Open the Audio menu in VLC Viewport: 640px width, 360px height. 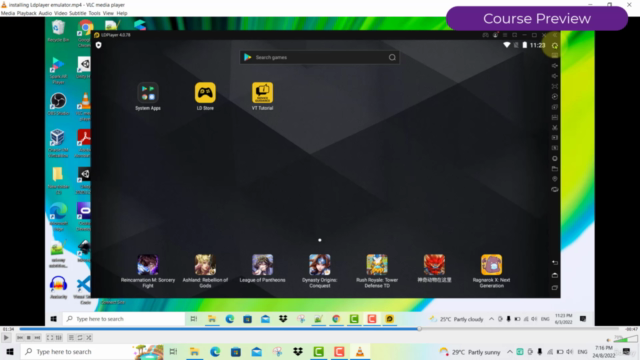click(x=45, y=13)
